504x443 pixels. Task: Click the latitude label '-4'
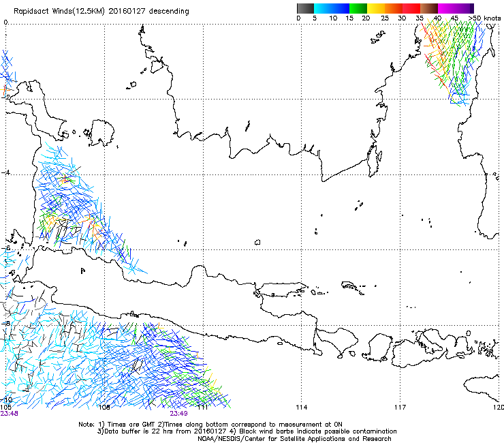point(5,172)
